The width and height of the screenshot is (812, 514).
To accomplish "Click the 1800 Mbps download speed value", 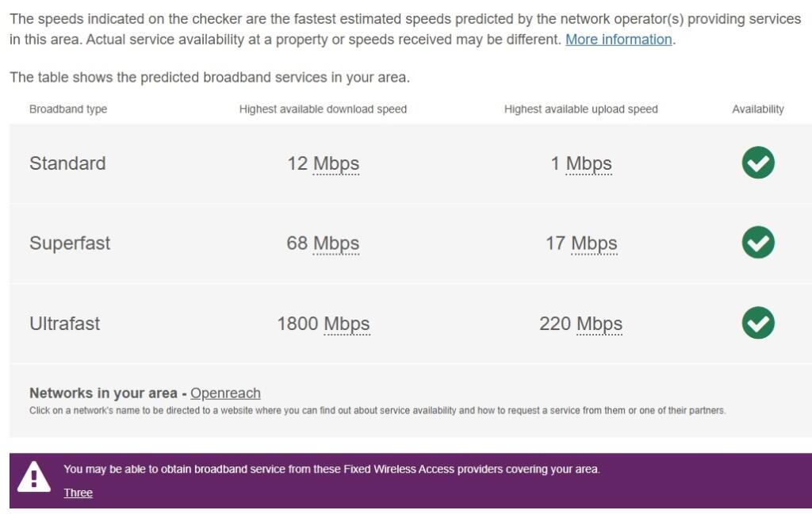I will (324, 324).
